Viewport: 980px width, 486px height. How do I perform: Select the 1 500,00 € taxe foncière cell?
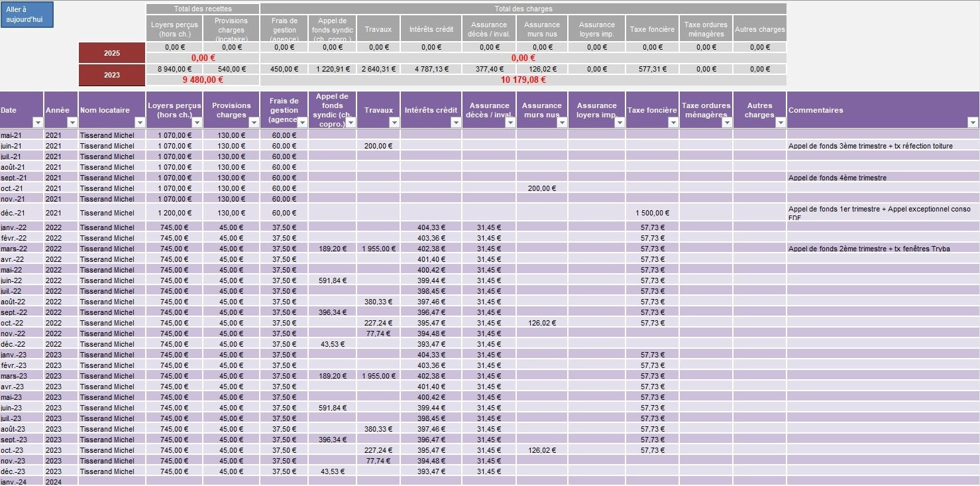652,213
